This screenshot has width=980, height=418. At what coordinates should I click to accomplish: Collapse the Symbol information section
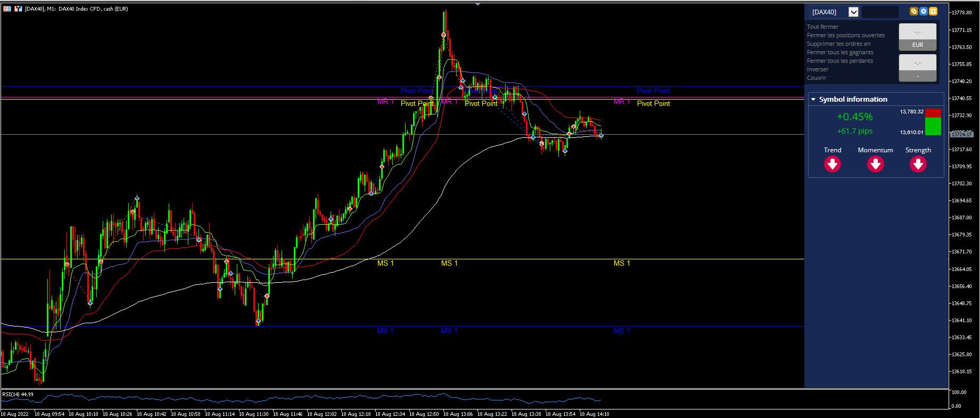pos(813,100)
